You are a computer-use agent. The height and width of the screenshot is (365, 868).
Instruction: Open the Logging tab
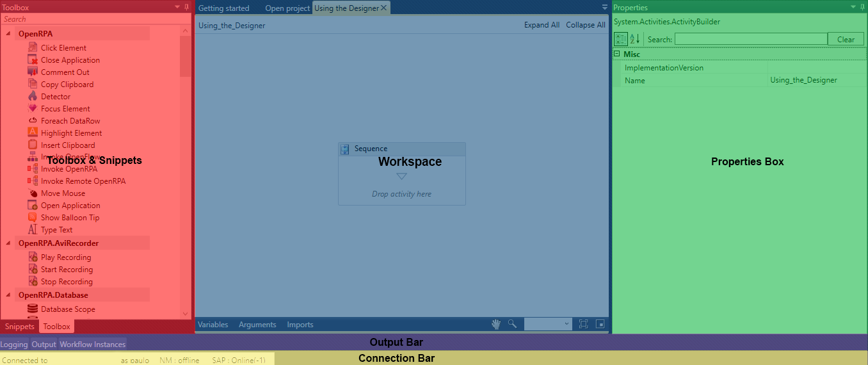coord(14,344)
